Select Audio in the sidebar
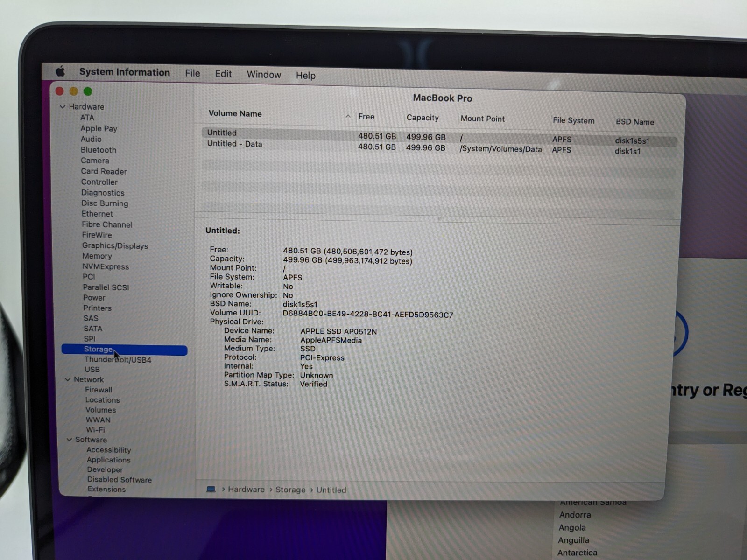This screenshot has height=560, width=747. point(91,139)
